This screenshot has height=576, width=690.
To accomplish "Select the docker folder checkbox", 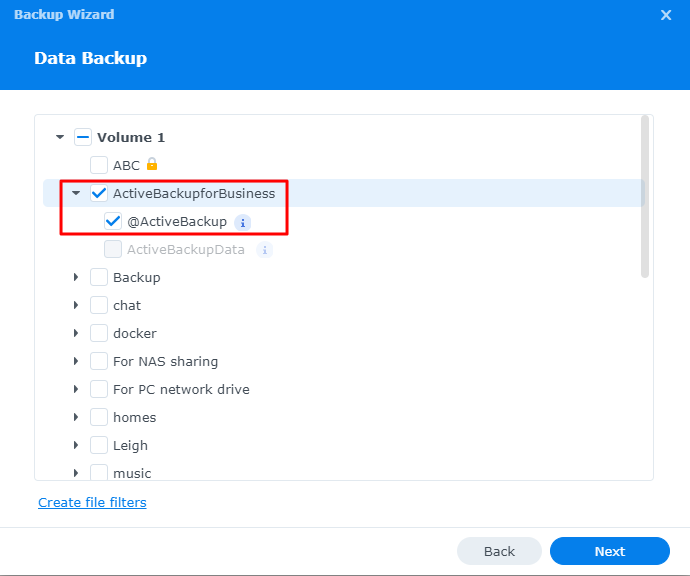I will 99,333.
